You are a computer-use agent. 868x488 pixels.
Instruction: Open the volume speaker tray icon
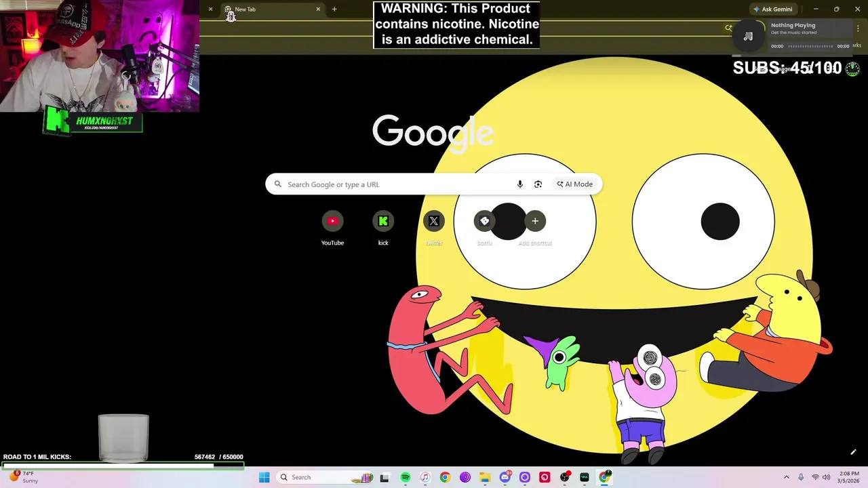pos(826,477)
